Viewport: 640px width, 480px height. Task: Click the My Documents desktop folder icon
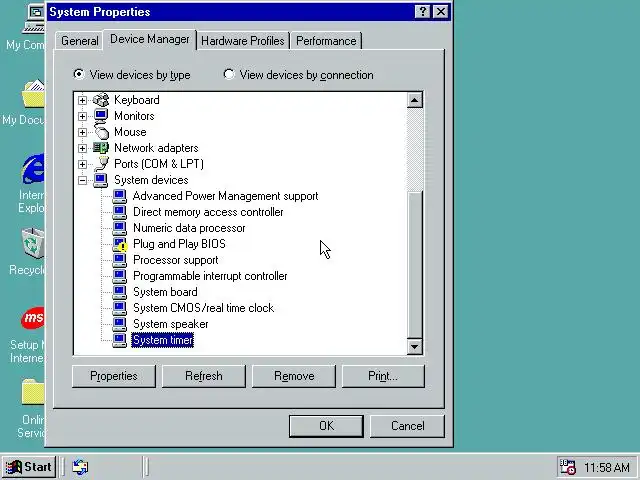pos(33,94)
